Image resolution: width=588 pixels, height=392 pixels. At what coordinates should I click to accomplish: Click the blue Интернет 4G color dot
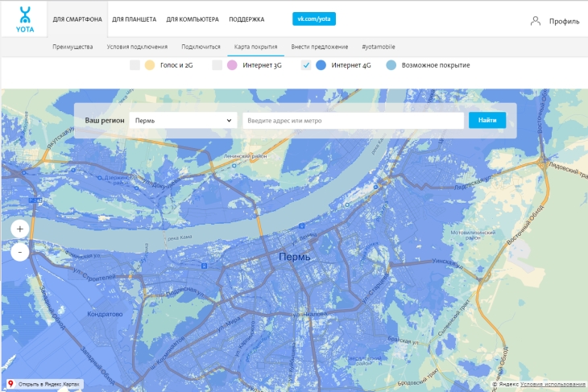pos(321,65)
